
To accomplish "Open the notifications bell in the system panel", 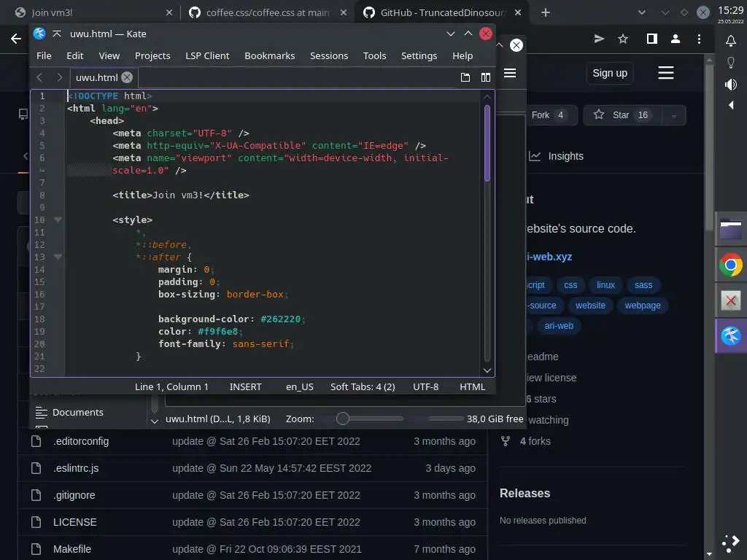I will tap(731, 41).
